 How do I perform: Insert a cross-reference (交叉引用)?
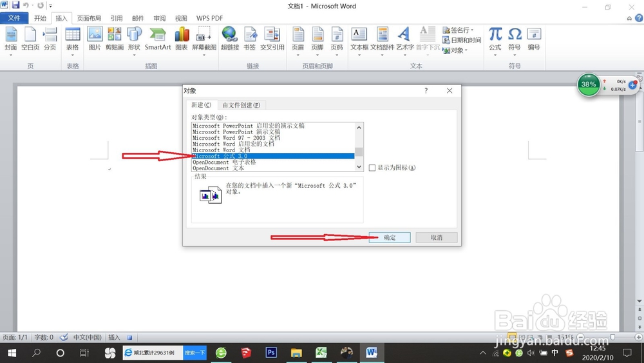[x=272, y=39]
